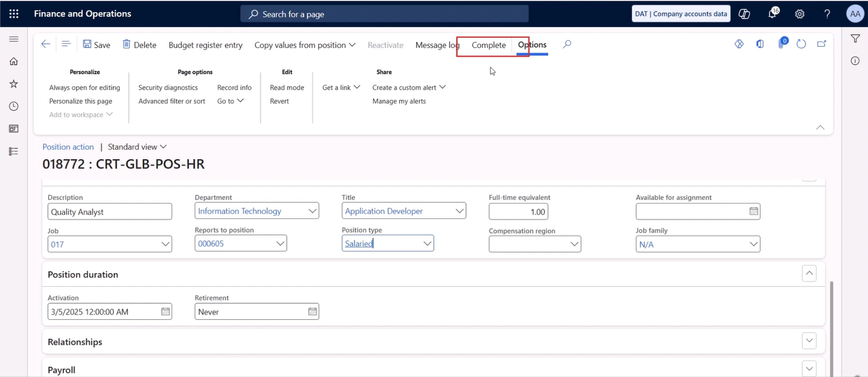Search the action pane magnifier

tap(567, 44)
